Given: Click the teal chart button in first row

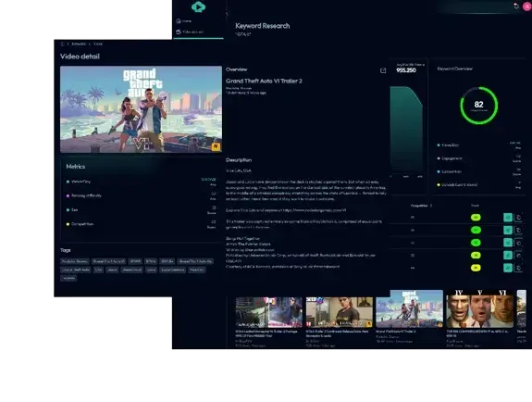Looking at the screenshot, I should tap(508, 218).
